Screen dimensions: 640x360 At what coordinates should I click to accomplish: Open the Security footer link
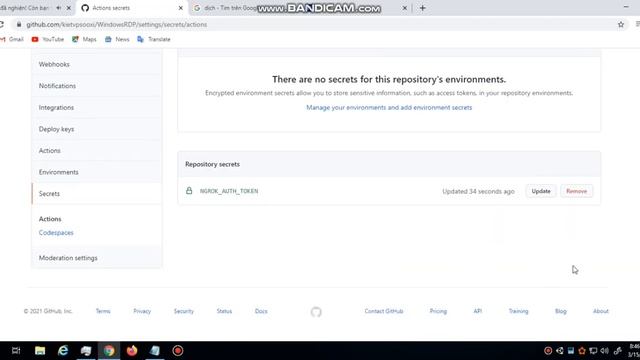tap(184, 311)
